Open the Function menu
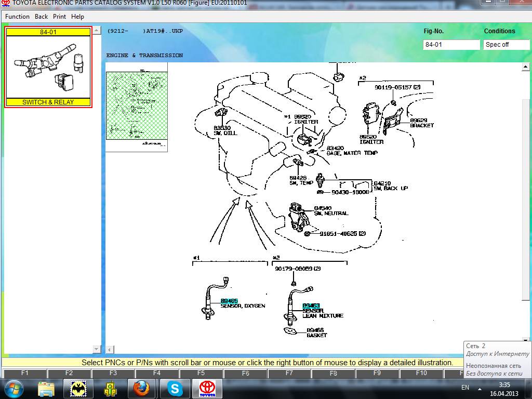 [17, 17]
